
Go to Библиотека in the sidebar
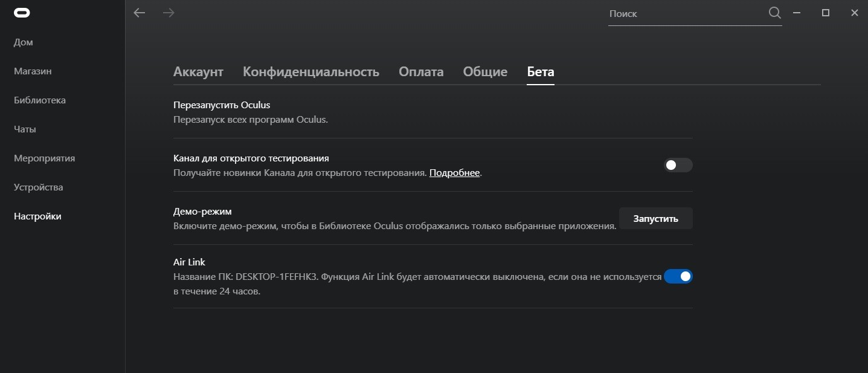pos(40,100)
